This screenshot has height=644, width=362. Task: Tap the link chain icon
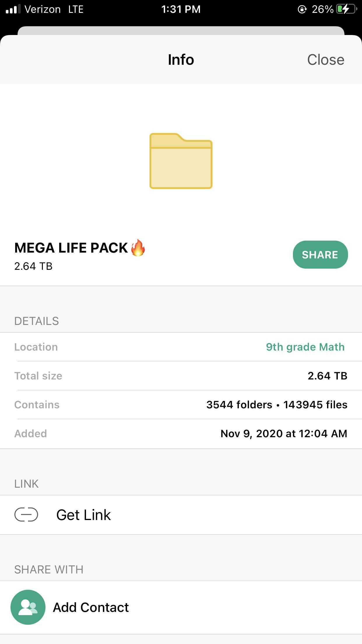26,514
